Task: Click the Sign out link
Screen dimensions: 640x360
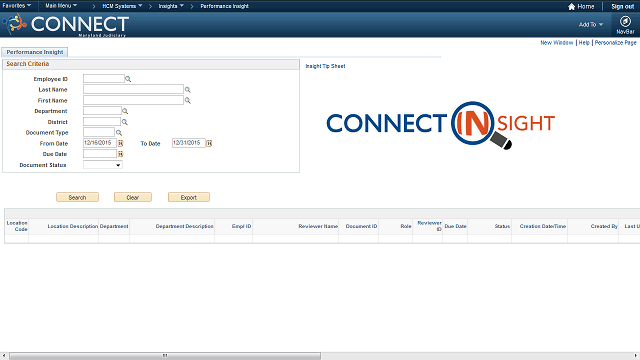Action: tap(622, 7)
